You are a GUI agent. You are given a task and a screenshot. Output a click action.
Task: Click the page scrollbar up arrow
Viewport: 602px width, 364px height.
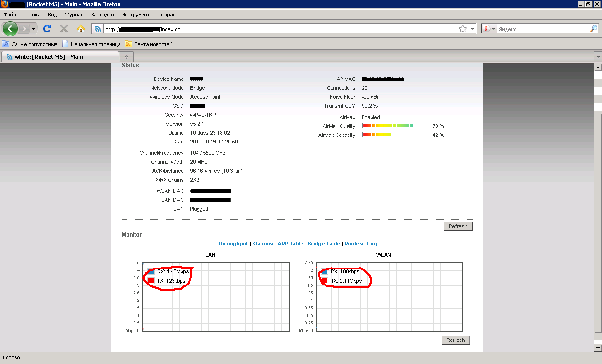[x=598, y=68]
